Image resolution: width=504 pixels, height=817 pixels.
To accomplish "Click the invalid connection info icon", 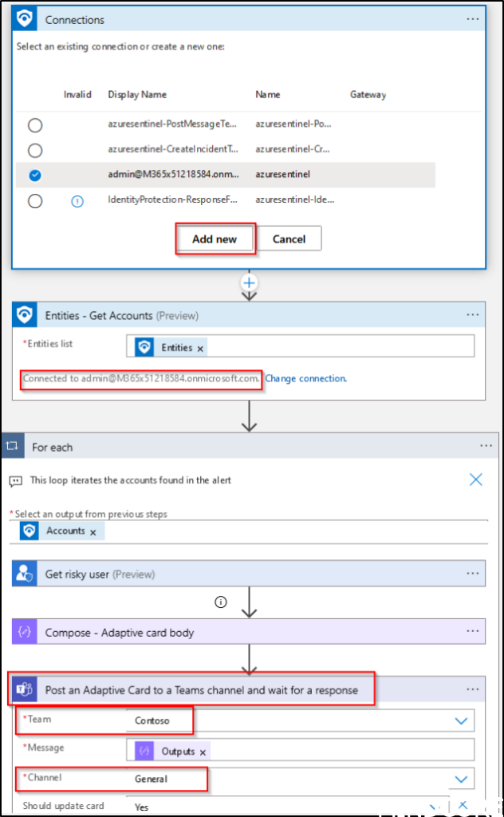I will coord(77,201).
